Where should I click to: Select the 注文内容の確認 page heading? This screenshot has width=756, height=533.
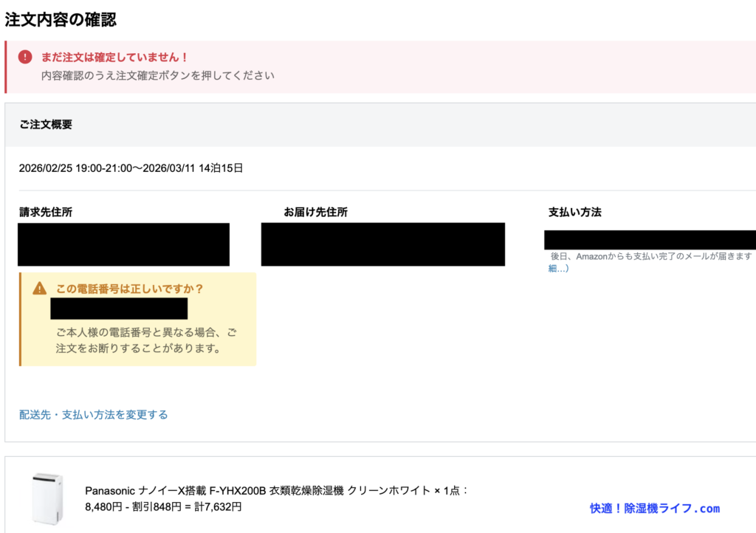pos(61,20)
